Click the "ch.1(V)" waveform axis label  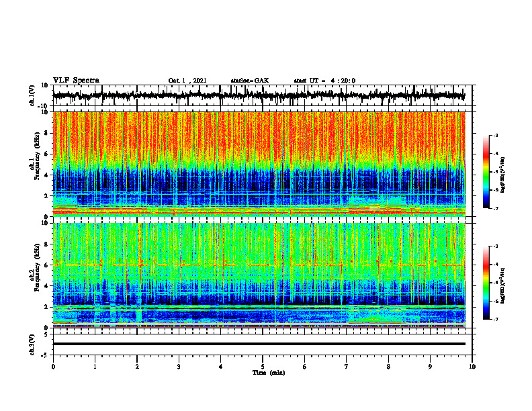point(32,95)
